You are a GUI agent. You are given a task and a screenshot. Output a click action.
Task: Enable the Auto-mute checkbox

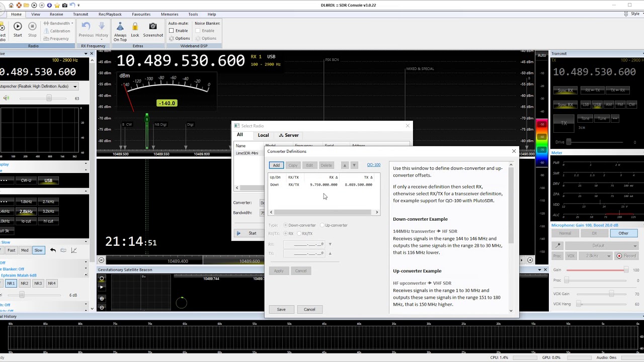[172, 31]
